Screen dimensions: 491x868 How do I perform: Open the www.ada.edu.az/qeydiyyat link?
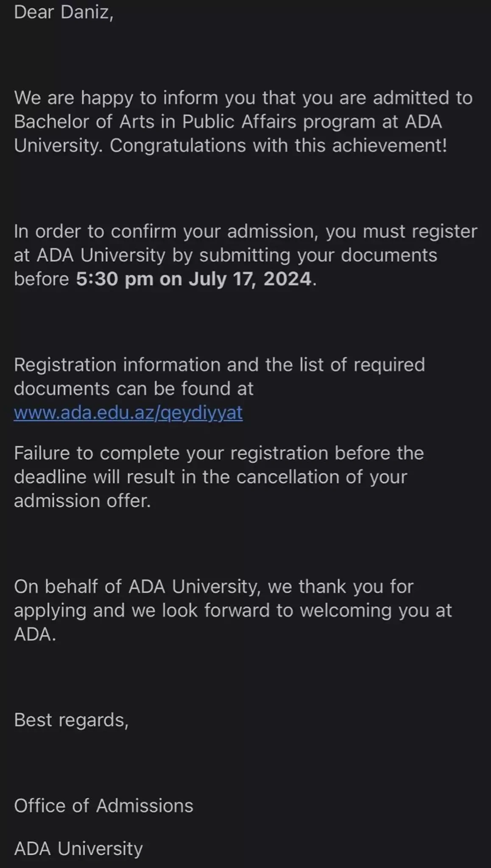128,412
